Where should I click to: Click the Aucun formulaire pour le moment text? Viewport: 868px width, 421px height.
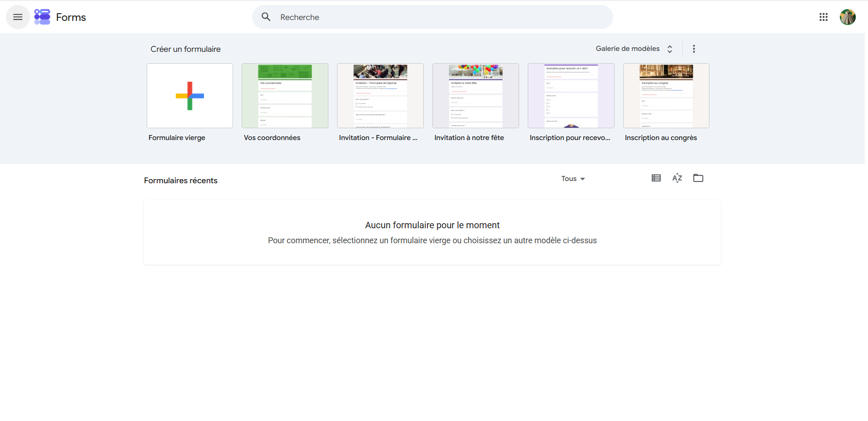coord(432,225)
